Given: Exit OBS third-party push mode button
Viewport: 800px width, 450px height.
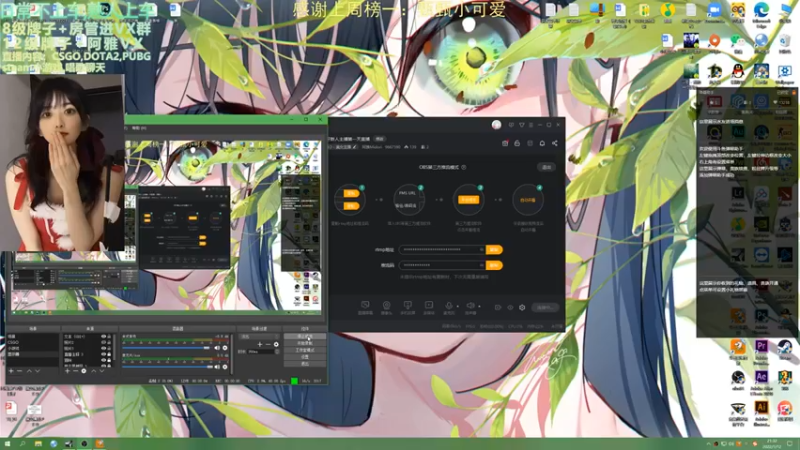Looking at the screenshot, I should 546,167.
